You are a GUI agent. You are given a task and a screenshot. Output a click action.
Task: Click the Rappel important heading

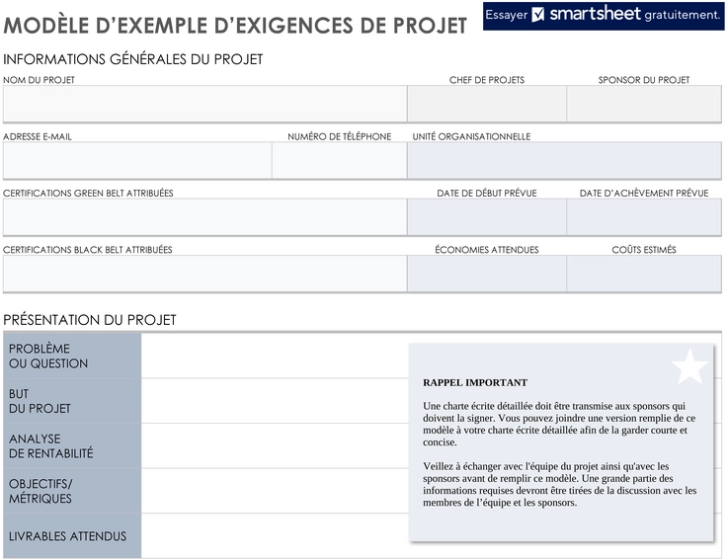tap(475, 382)
